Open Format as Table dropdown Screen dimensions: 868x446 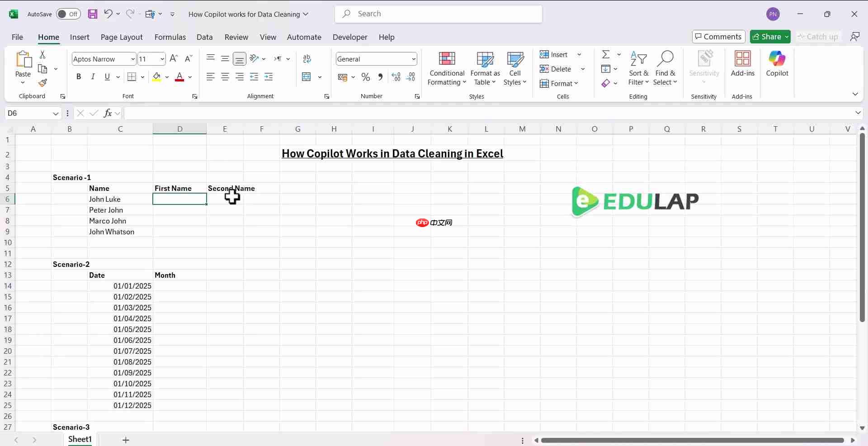[485, 69]
